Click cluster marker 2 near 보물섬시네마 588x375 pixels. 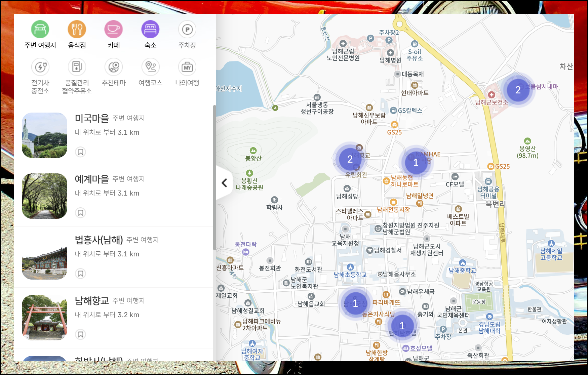518,90
